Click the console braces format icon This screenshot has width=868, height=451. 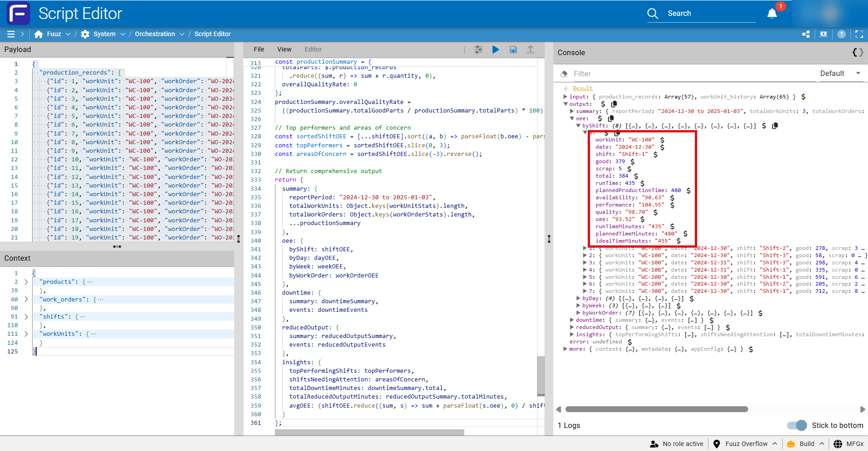(858, 52)
